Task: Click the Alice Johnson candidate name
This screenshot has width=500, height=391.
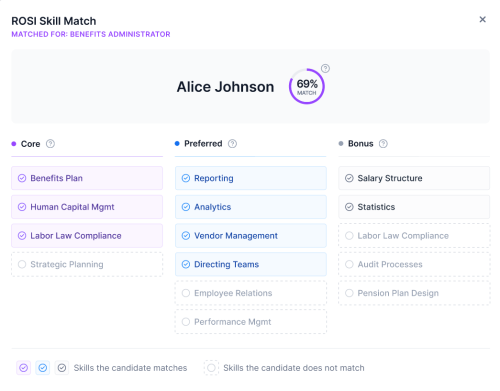Action: tap(225, 87)
